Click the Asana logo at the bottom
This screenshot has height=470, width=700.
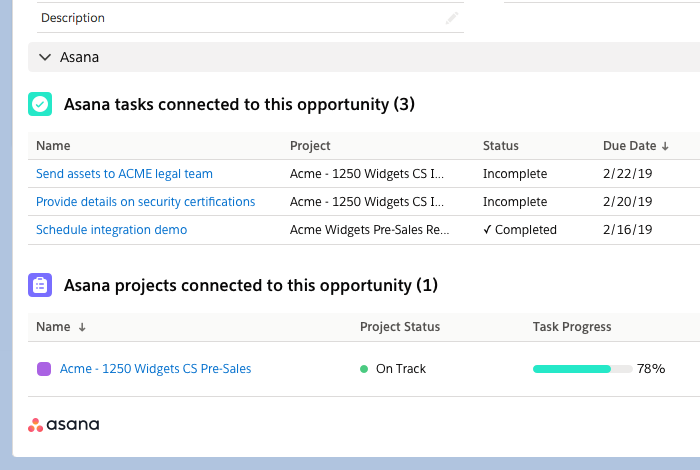pos(64,425)
